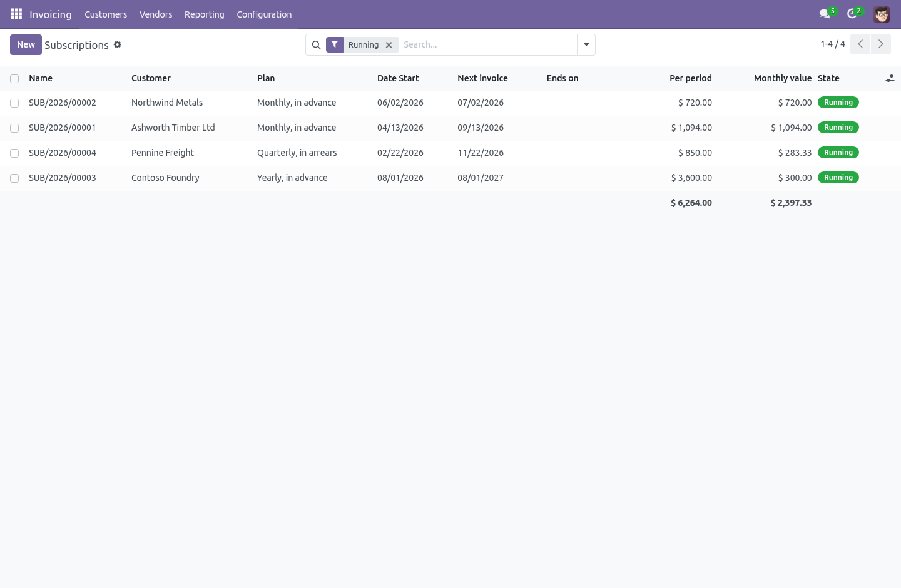This screenshot has width=901, height=588.
Task: Open the activities clock icon
Action: point(852,14)
